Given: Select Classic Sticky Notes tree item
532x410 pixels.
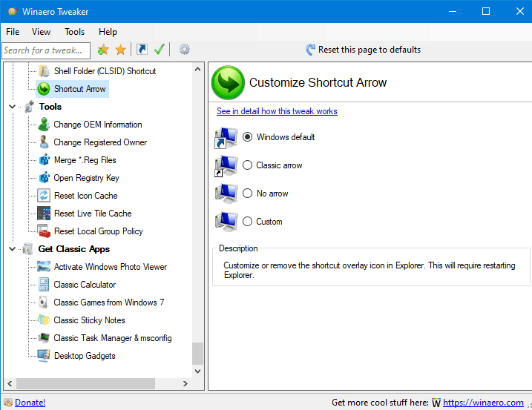Looking at the screenshot, I should coord(89,320).
